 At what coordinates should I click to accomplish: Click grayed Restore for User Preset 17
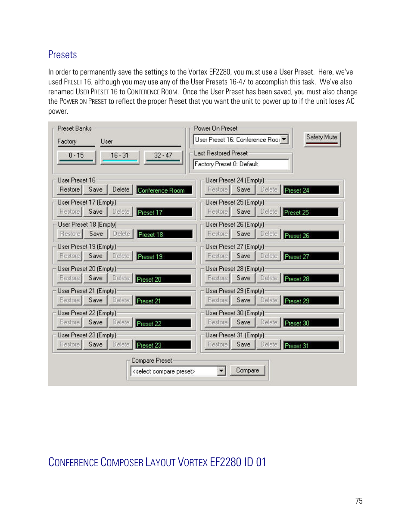coord(70,212)
